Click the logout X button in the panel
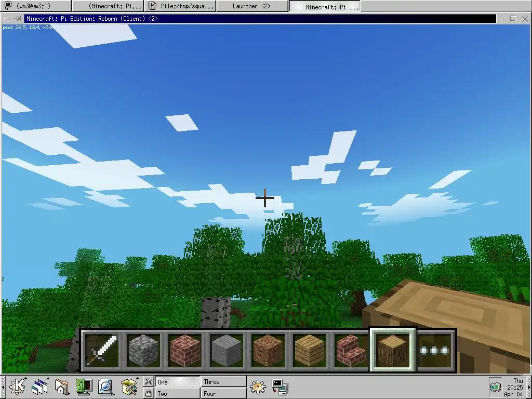The width and height of the screenshot is (532, 399). pyautogui.click(x=148, y=381)
